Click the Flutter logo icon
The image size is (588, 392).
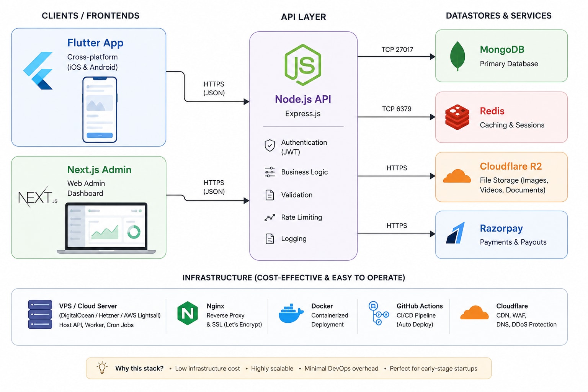pyautogui.click(x=38, y=70)
